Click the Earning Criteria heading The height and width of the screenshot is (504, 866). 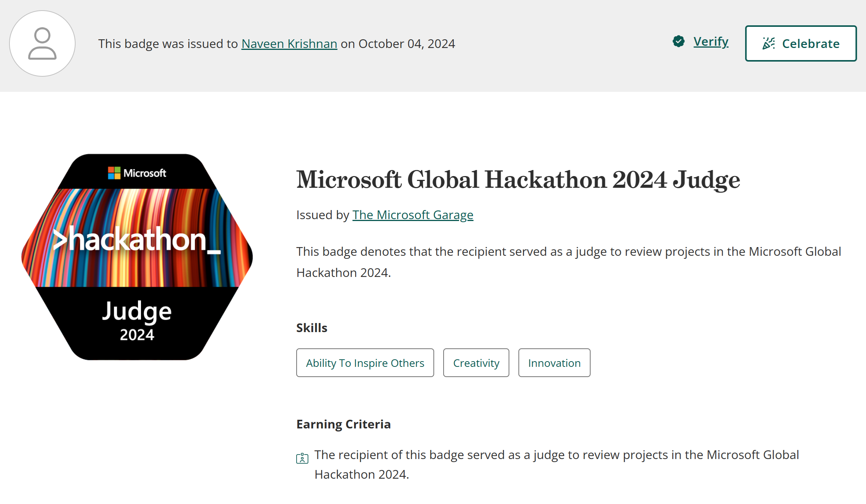point(343,424)
